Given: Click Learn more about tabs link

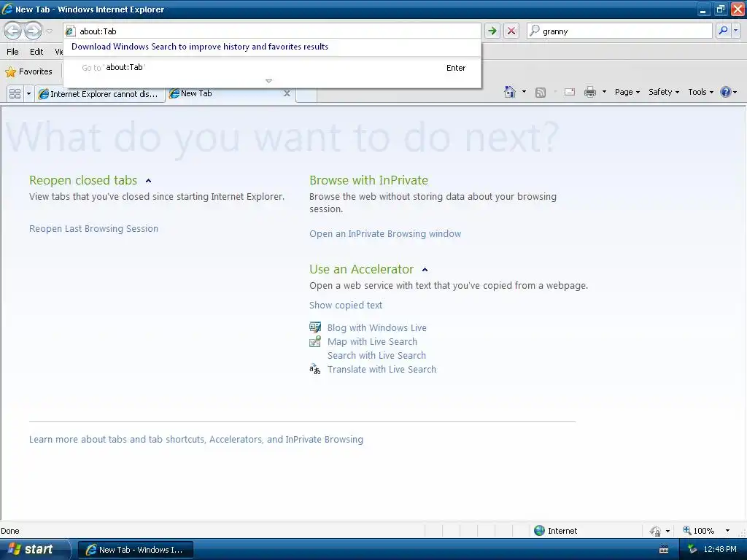Looking at the screenshot, I should (196, 439).
